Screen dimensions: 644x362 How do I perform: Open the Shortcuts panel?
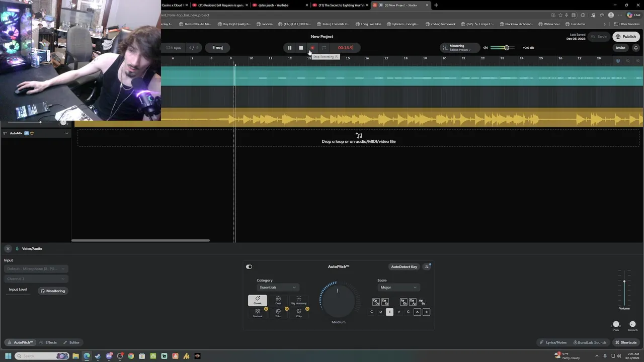point(626,342)
